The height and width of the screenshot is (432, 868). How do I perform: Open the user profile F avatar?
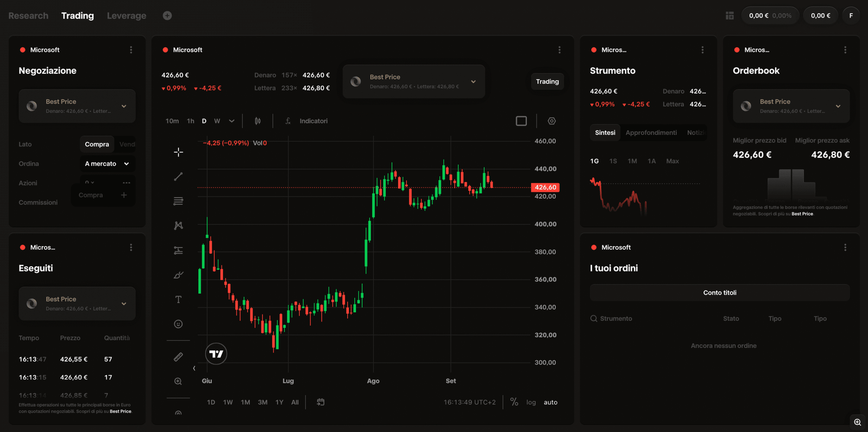pyautogui.click(x=851, y=16)
